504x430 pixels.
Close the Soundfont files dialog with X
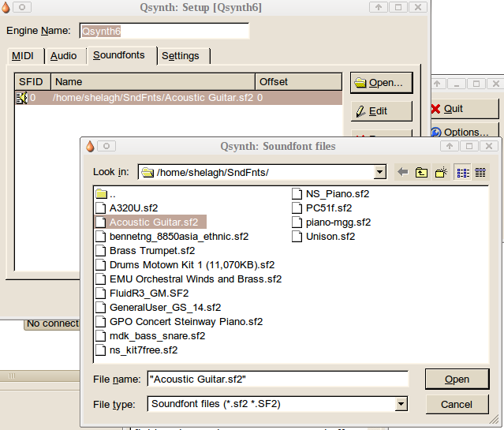click(x=489, y=146)
